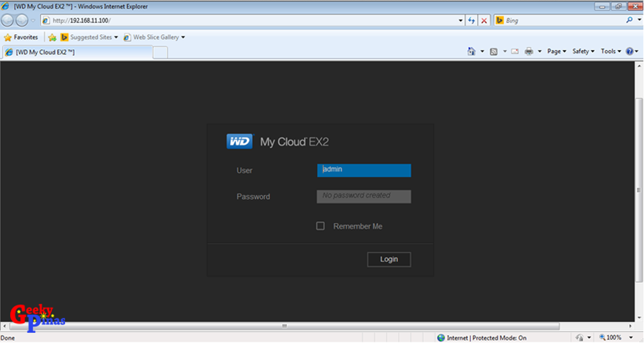Click the Add to Favorites bar star icon
This screenshot has height=343, width=644.
(52, 37)
